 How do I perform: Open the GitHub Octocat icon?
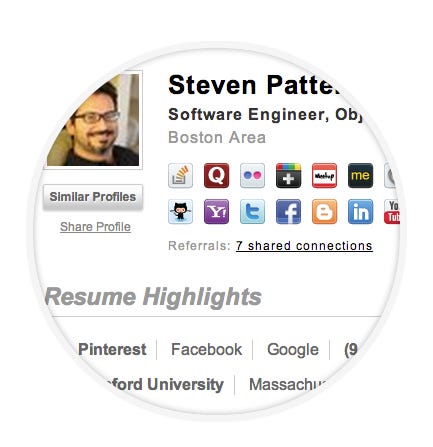pos(180,211)
